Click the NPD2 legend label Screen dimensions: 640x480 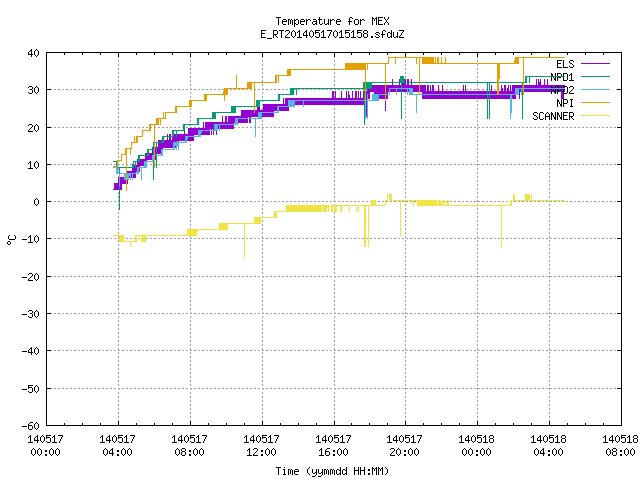(562, 90)
